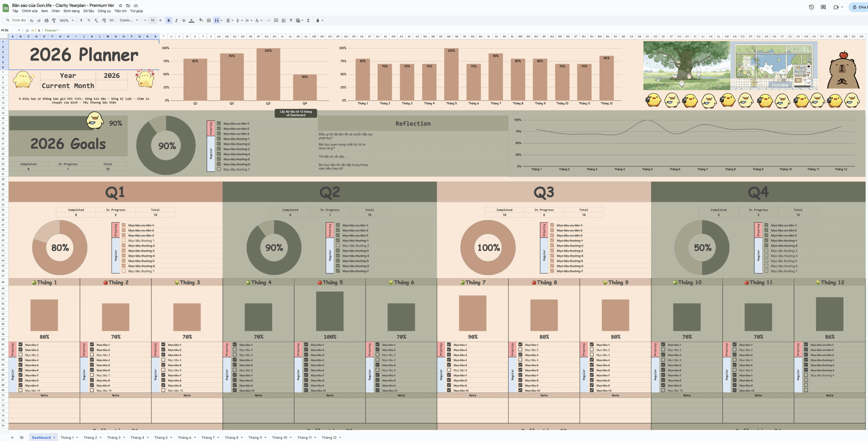Open the fill color picker
This screenshot has height=441, width=868.
click(201, 20)
